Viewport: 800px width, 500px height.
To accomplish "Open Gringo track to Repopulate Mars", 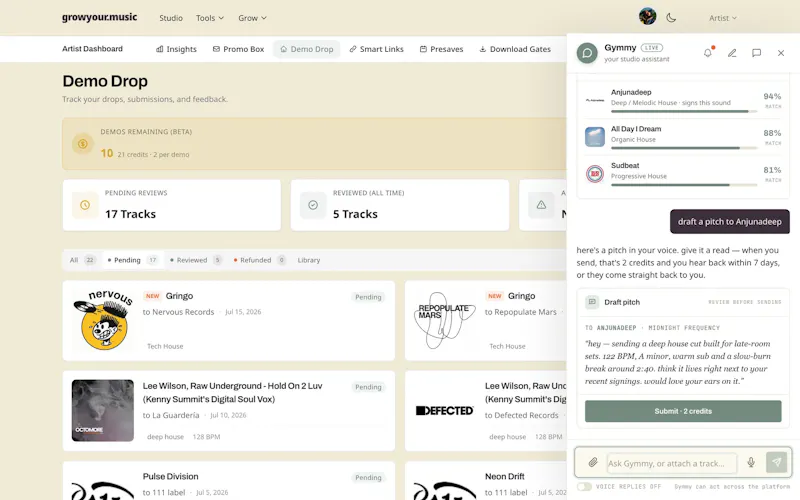I will point(521,296).
